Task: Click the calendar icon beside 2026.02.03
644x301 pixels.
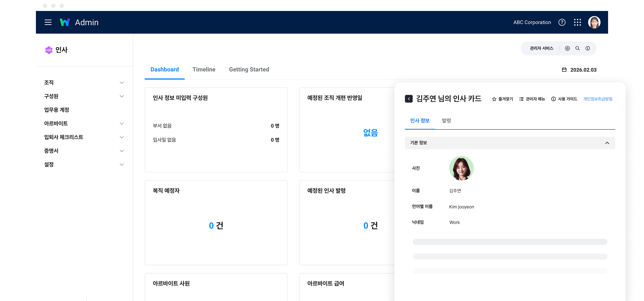Action: point(564,70)
